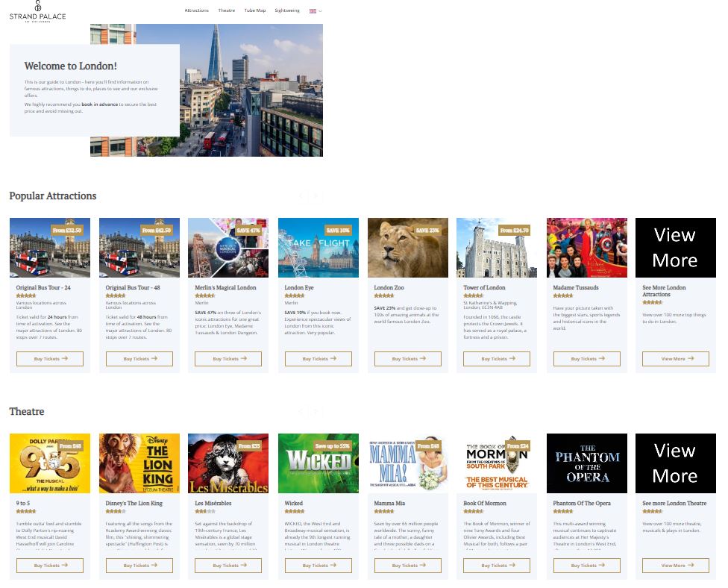The image size is (728, 588).
Task: Click View More under See More London Attractions
Action: tap(676, 359)
